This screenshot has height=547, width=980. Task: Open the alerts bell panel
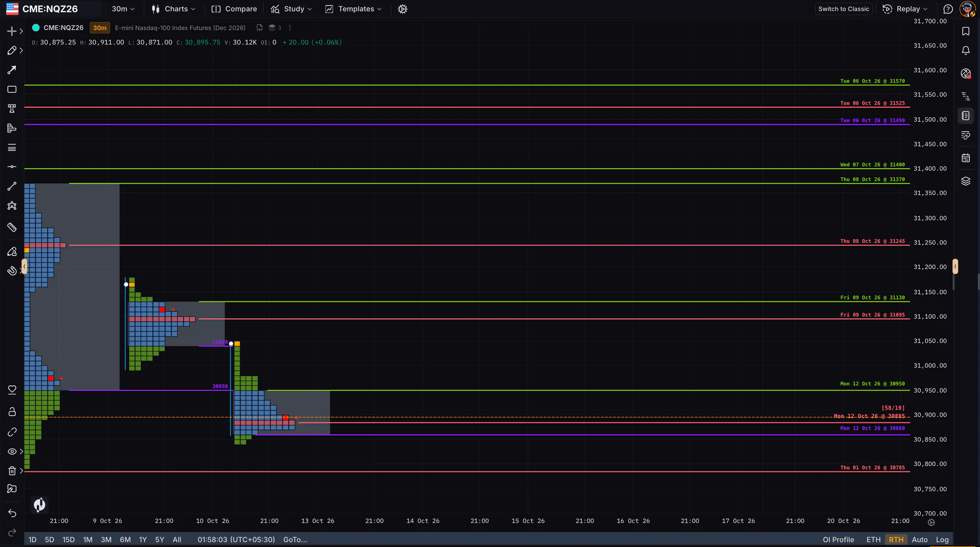(x=966, y=51)
